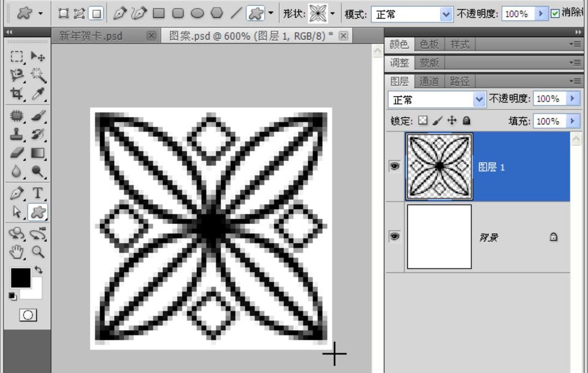
Task: Select the Crop tool
Action: 17,93
